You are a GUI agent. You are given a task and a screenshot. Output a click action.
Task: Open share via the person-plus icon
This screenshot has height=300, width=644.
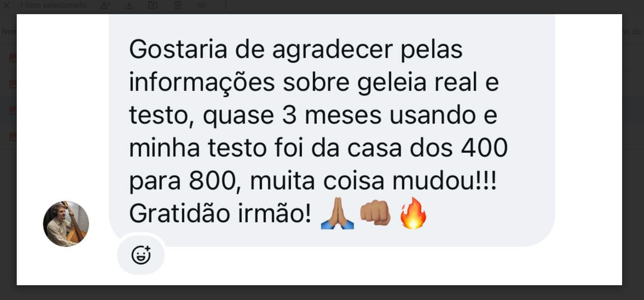click(105, 5)
